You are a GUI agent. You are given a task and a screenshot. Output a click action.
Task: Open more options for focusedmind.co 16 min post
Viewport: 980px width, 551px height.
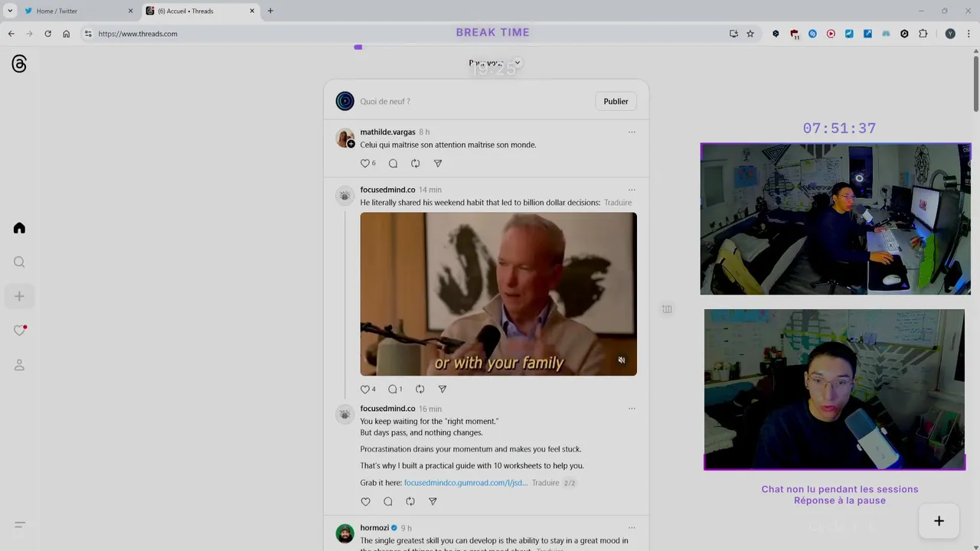tap(632, 408)
